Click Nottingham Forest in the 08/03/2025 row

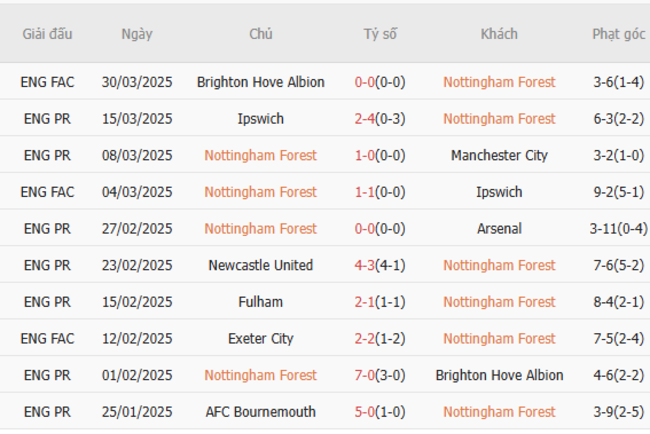coord(261,156)
